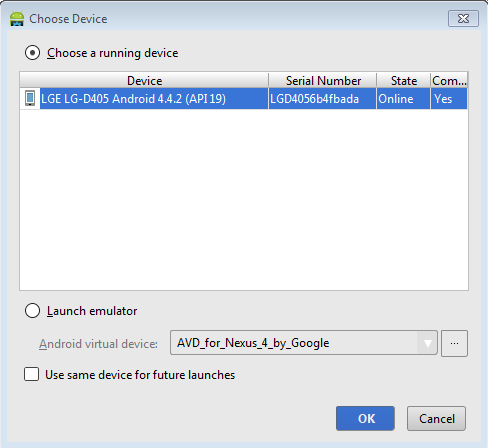Screen dimensions: 488x448
Task: Open the Android virtual device dropdown
Action: coord(304,343)
